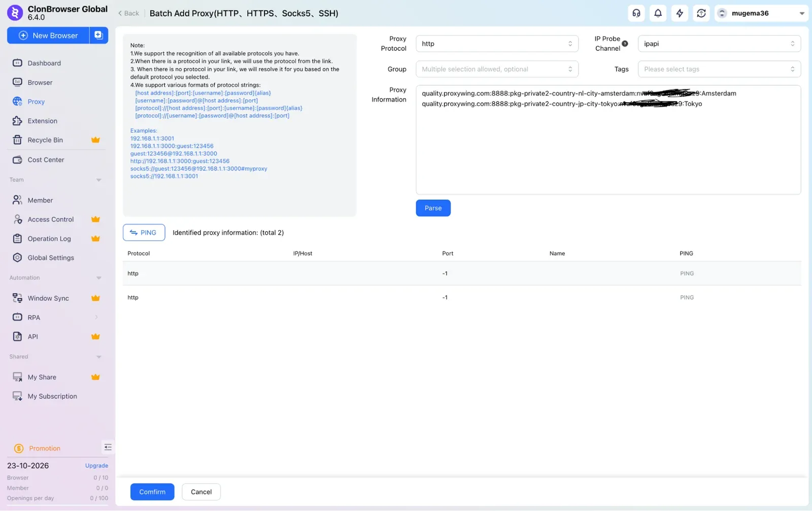812x511 pixels.
Task: Open Proxy Protocol http dropdown
Action: pyautogui.click(x=497, y=44)
